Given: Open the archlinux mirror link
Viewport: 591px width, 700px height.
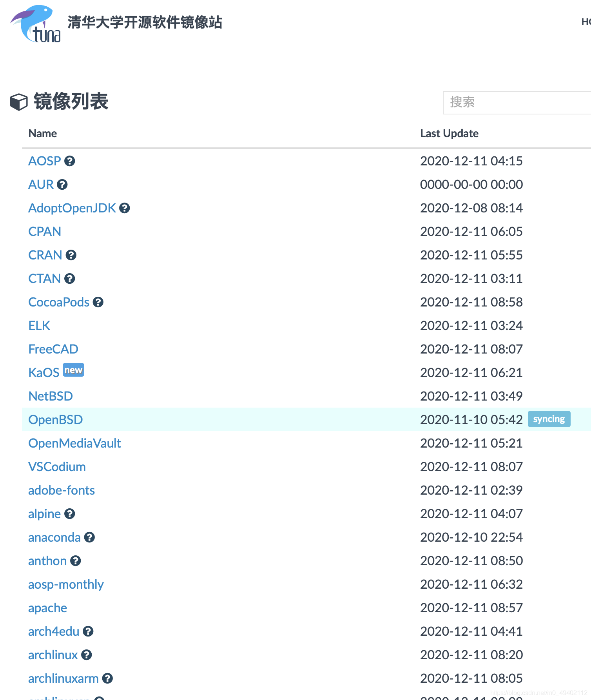Looking at the screenshot, I should [53, 655].
